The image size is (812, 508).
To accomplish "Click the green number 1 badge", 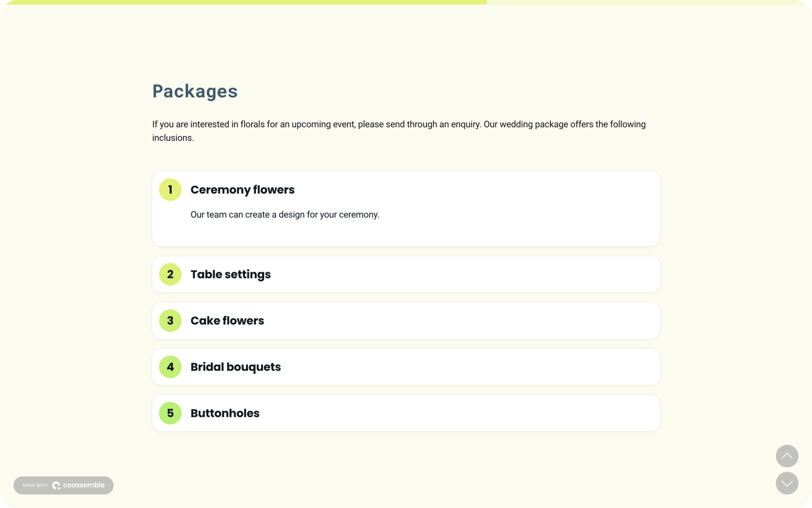I will [x=170, y=190].
